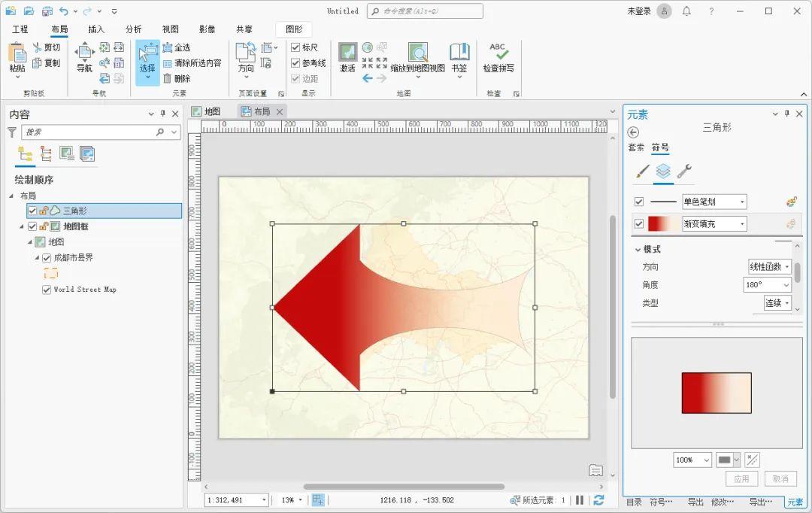Disable the 参考线 (Guides) checkbox
Screen dimensions: 812x513
point(295,62)
